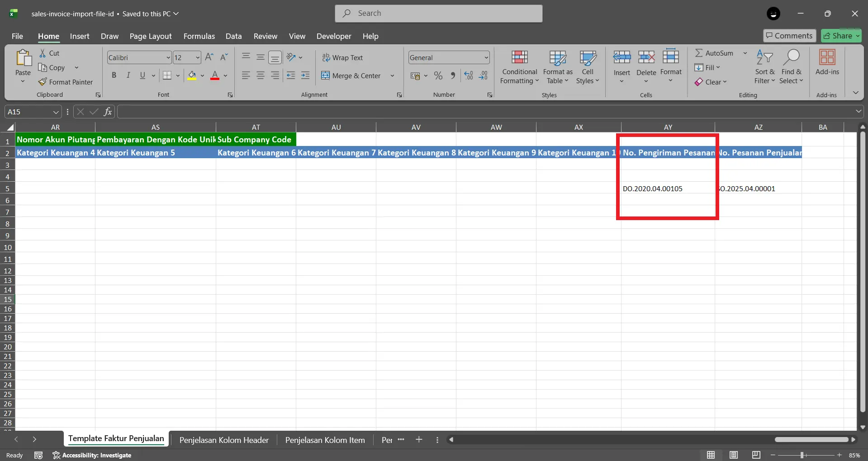Expand the font name Calibri dropdown
Viewport: 868px width, 461px height.
click(168, 57)
